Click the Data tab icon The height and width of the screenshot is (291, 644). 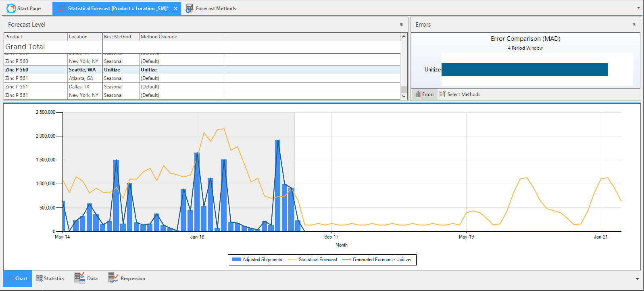tap(79, 278)
